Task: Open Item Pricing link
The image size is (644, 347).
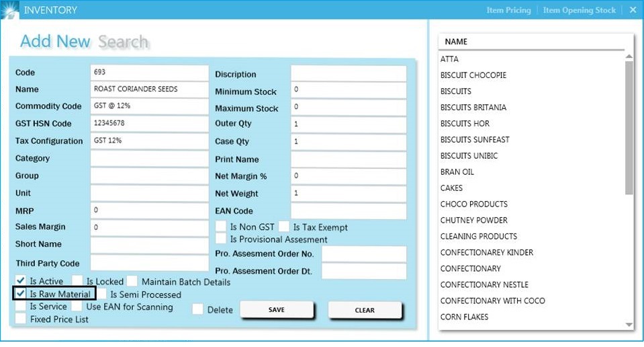Action: 508,10
